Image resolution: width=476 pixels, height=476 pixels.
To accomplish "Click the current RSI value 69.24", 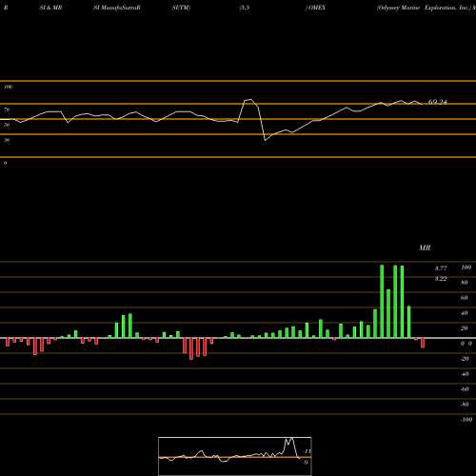I will 438,102.
